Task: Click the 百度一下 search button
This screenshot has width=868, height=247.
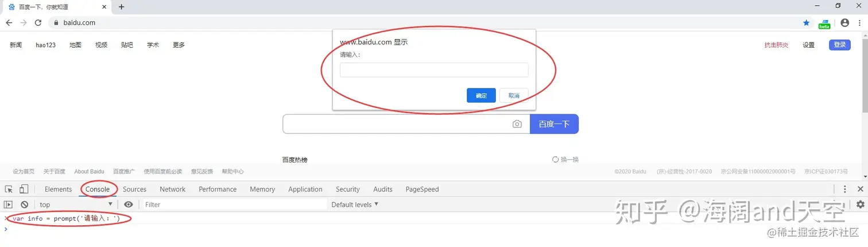Action: pyautogui.click(x=554, y=124)
